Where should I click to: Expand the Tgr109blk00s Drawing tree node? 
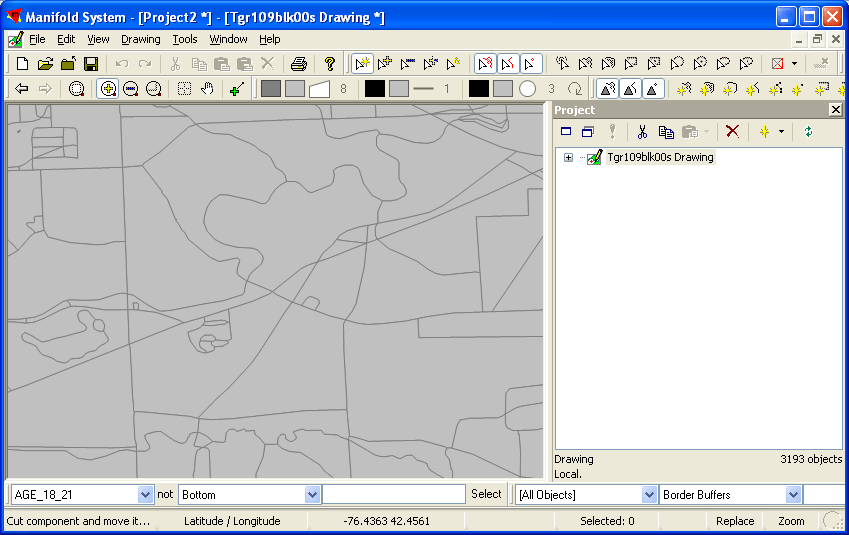pyautogui.click(x=568, y=158)
